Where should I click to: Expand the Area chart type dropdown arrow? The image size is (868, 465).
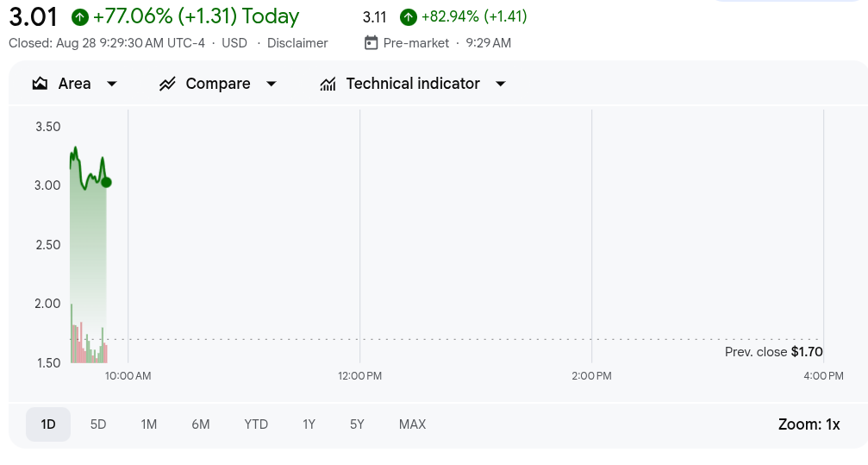[111, 84]
